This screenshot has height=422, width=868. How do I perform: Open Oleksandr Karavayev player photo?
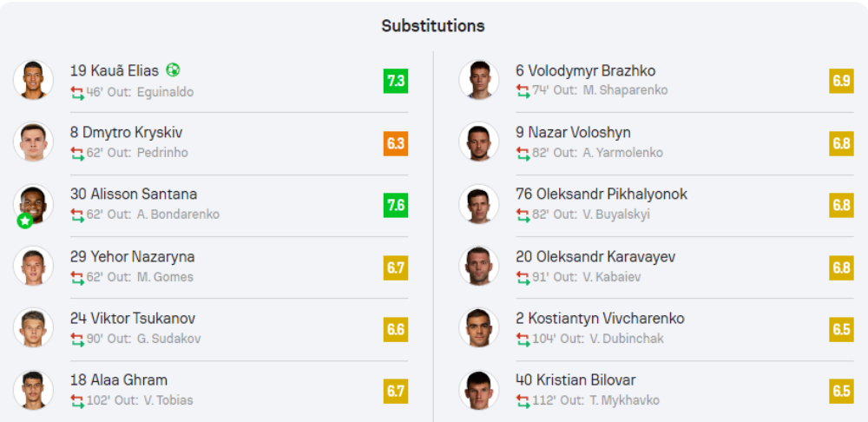tap(478, 266)
